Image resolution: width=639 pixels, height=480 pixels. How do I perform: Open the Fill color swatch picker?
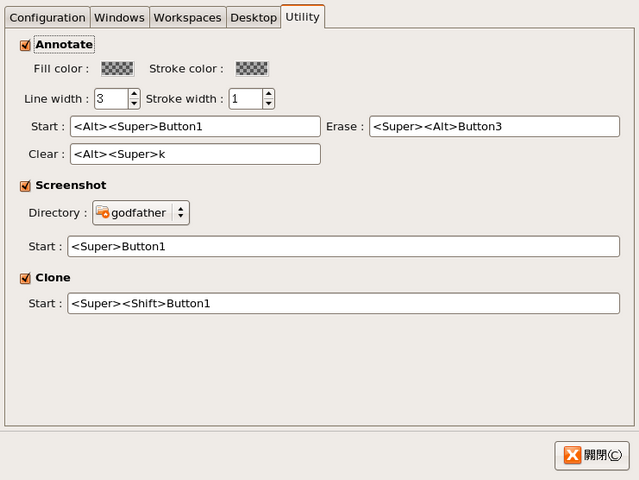[x=117, y=68]
